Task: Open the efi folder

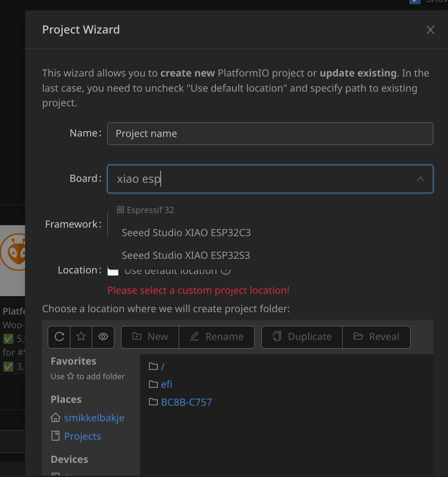Action: (166, 384)
